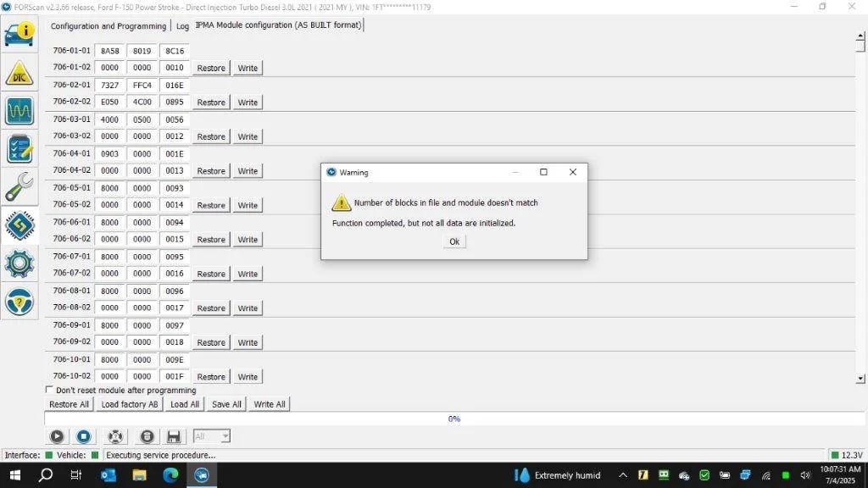Open the wrench service procedures section
The width and height of the screenshot is (868, 488).
point(19,186)
